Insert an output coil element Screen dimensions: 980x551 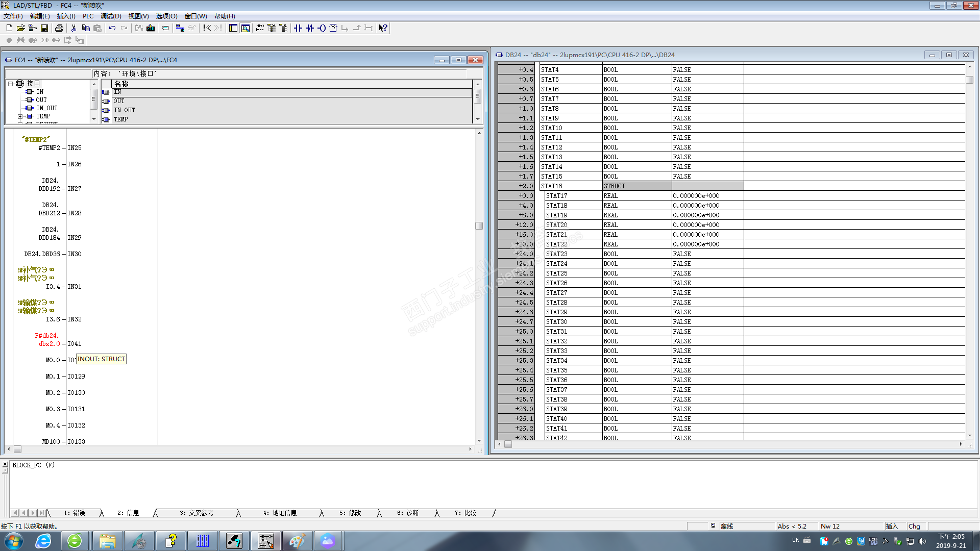(x=322, y=28)
